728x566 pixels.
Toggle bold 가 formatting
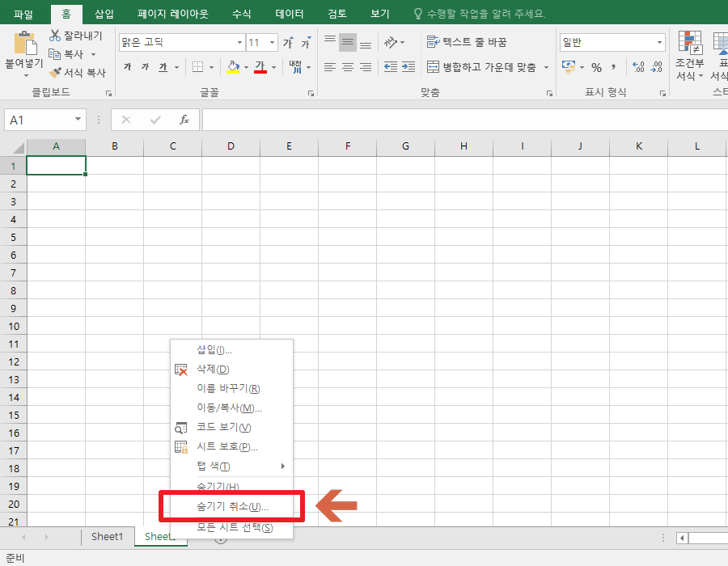128,67
